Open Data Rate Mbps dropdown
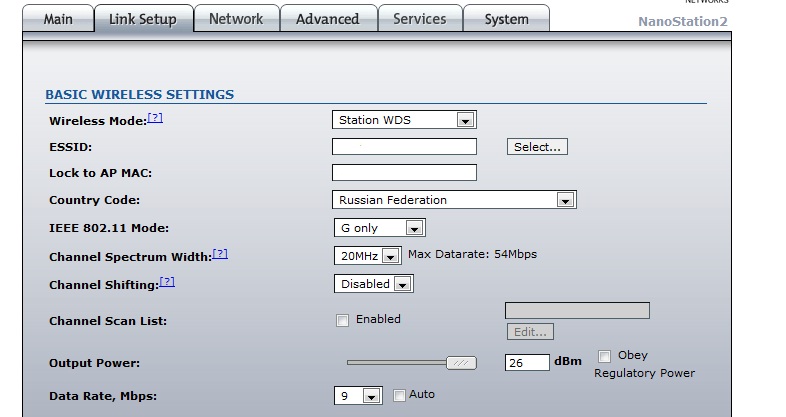The height and width of the screenshot is (417, 786). pos(358,396)
